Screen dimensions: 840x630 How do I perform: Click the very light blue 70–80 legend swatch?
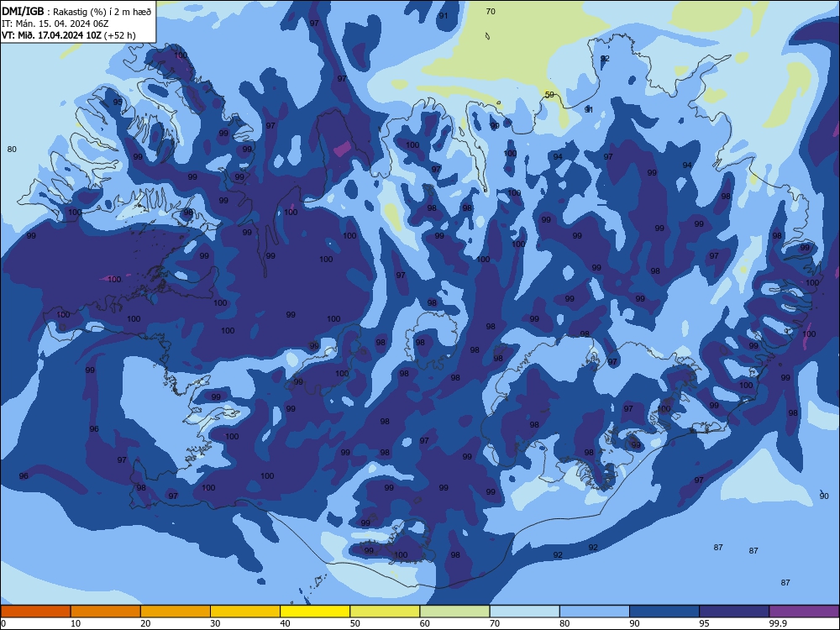[525, 612]
